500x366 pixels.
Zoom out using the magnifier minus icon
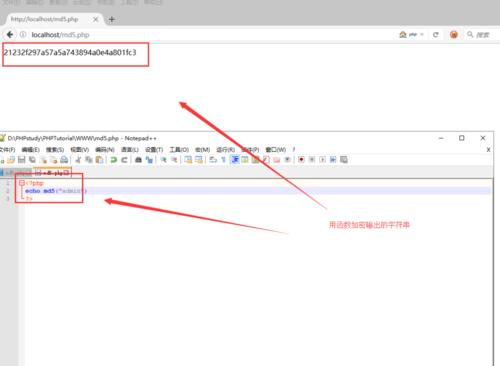[174, 160]
